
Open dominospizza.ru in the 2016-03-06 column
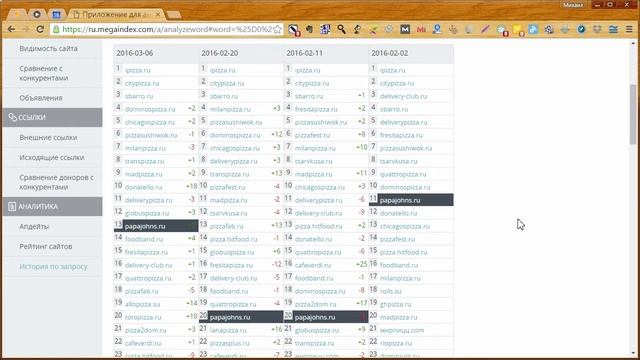click(150, 109)
